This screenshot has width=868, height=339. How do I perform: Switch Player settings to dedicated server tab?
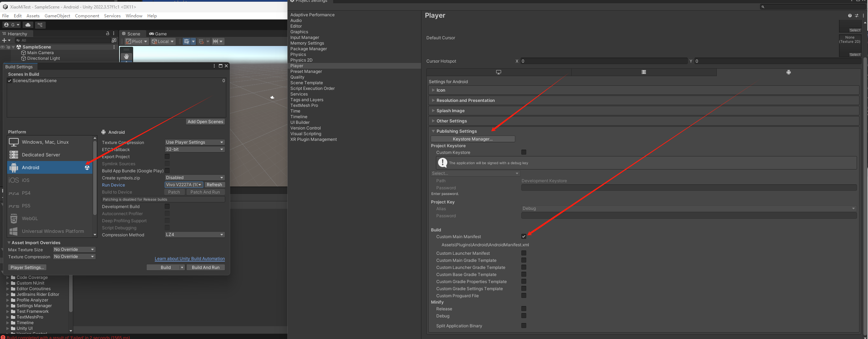(x=644, y=72)
